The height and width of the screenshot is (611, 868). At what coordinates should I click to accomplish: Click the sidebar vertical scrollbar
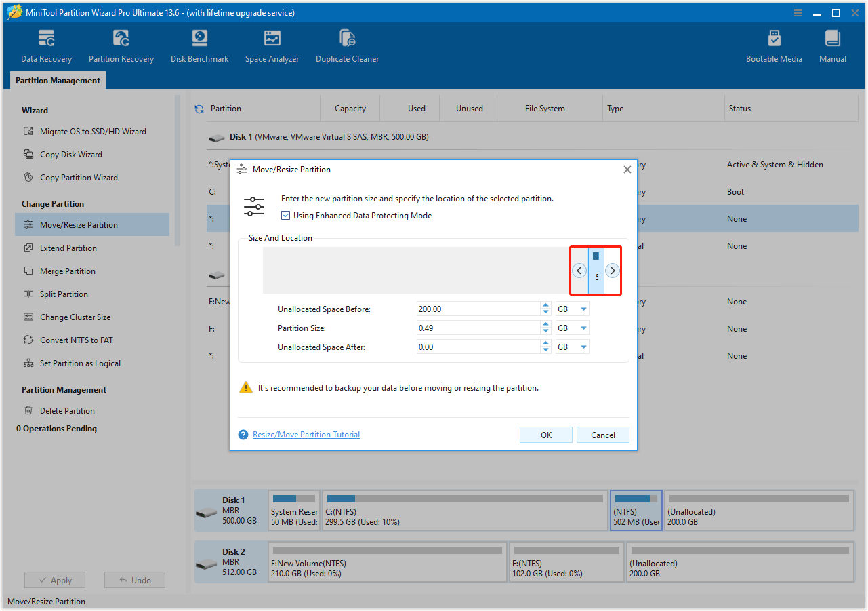(x=178, y=171)
